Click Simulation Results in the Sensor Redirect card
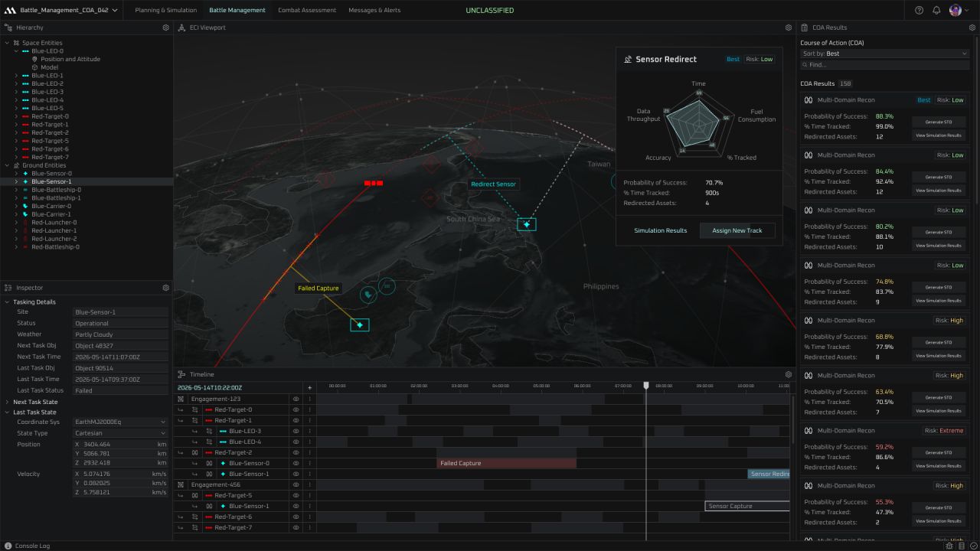 click(x=661, y=230)
